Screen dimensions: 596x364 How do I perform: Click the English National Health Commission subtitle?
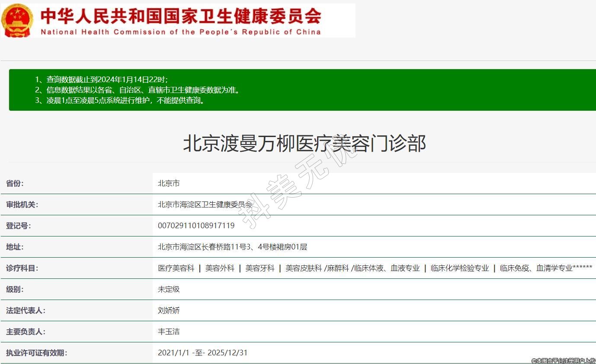coord(181,32)
